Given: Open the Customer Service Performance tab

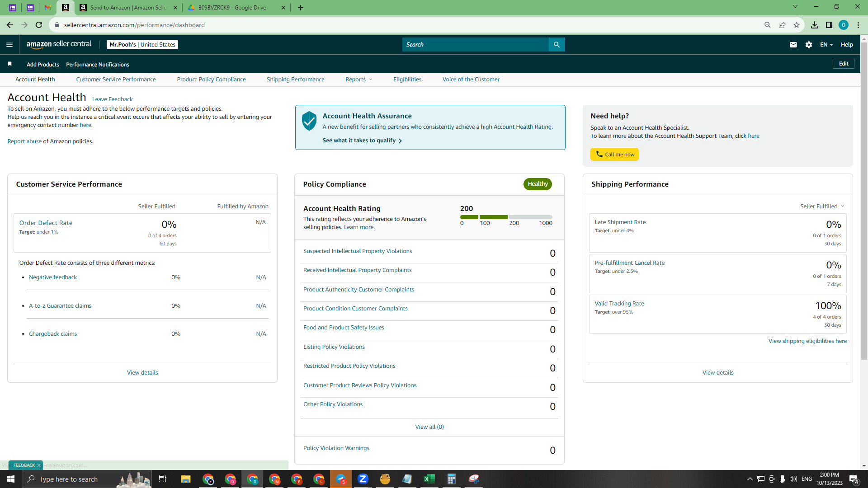Looking at the screenshot, I should point(116,80).
